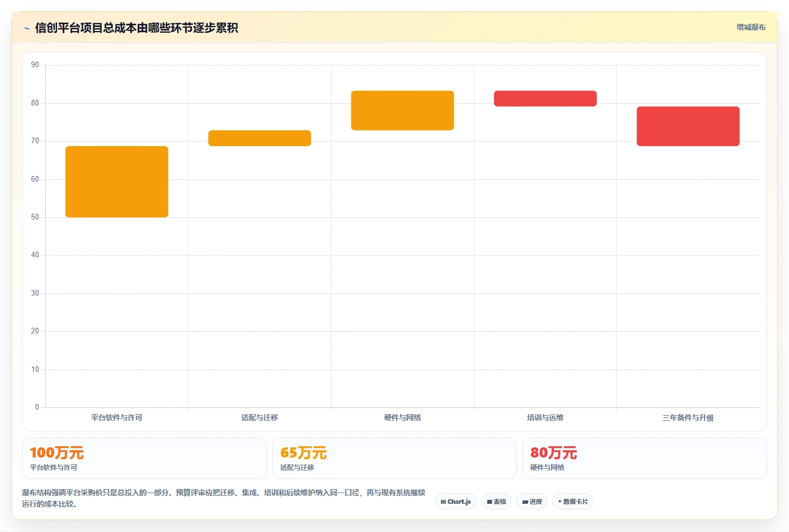Click the square icon in the 表格 chip
The image size is (789, 532).
click(x=490, y=502)
